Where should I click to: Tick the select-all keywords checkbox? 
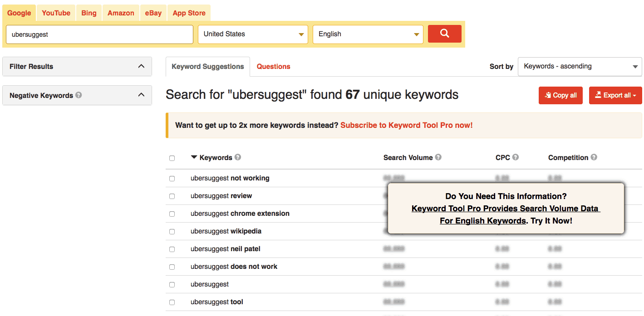tap(172, 158)
